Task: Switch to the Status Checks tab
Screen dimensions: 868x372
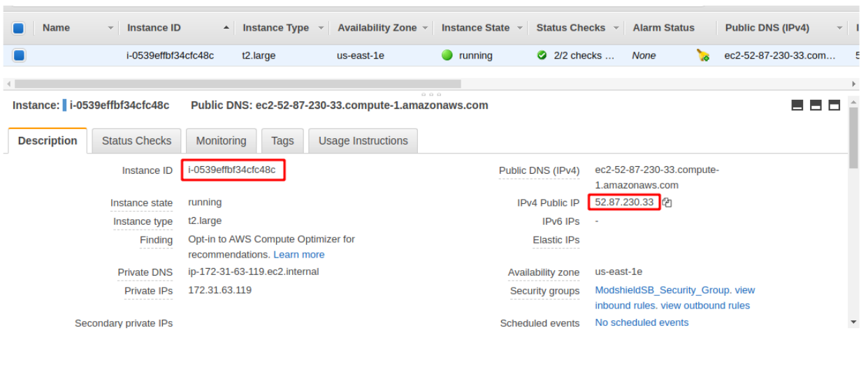Action: [136, 141]
